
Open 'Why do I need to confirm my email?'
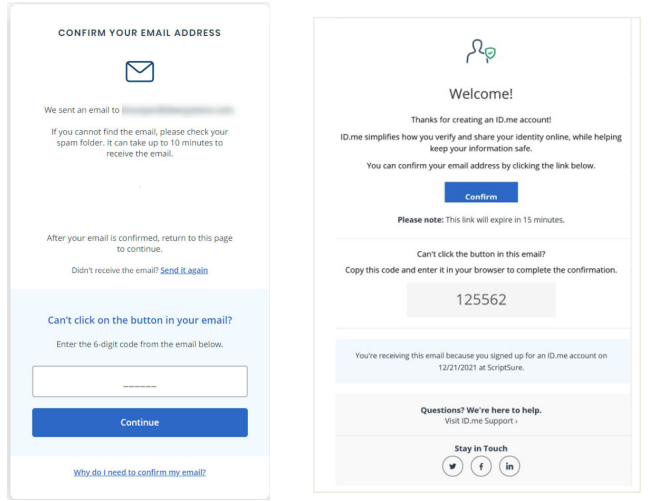pyautogui.click(x=139, y=472)
